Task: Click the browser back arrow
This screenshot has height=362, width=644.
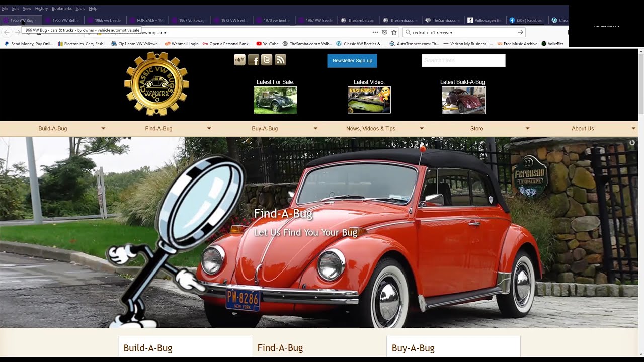Action: click(x=7, y=32)
